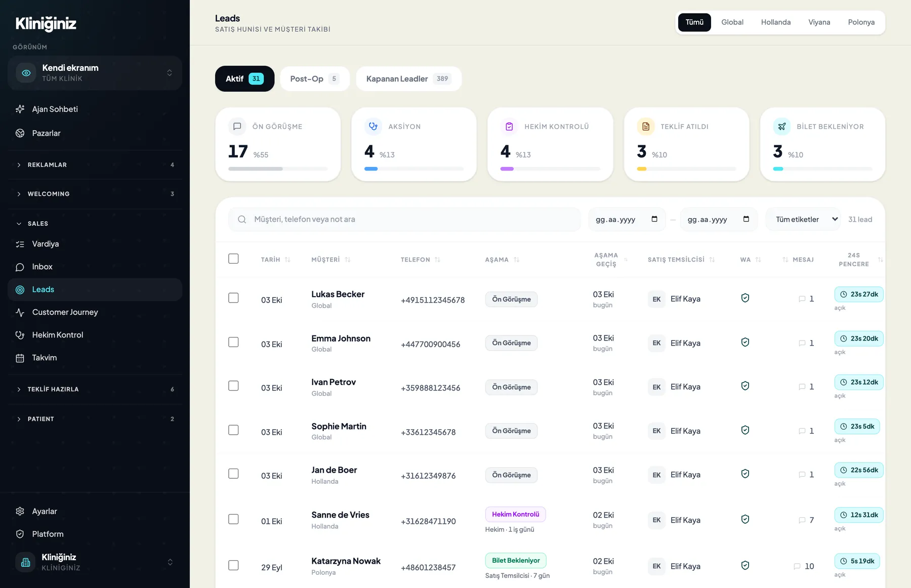Click WhatsApp shield icon in Lukas Becker row
The image size is (911, 588).
coord(745,298)
